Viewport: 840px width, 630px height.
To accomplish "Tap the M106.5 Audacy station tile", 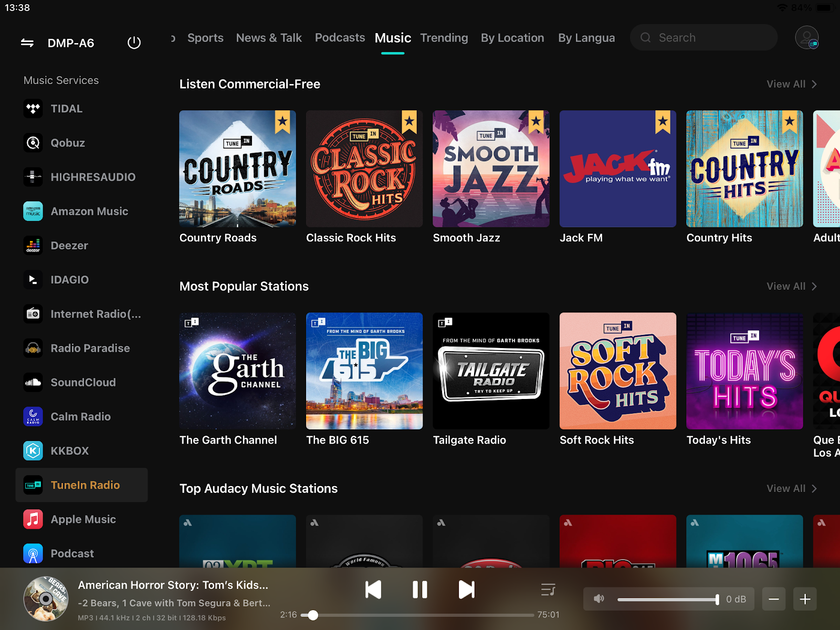I will click(x=744, y=541).
